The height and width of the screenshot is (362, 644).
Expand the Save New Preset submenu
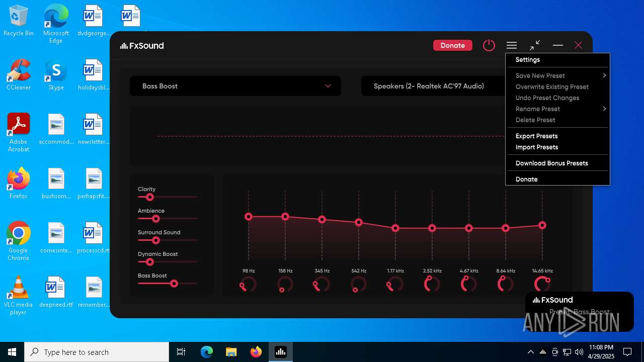pyautogui.click(x=557, y=76)
